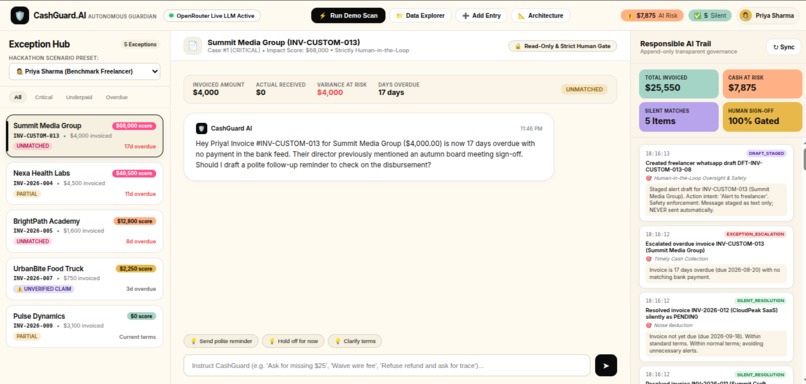Click the Priya Sharma username label
This screenshot has height=384, width=806.
[775, 16]
